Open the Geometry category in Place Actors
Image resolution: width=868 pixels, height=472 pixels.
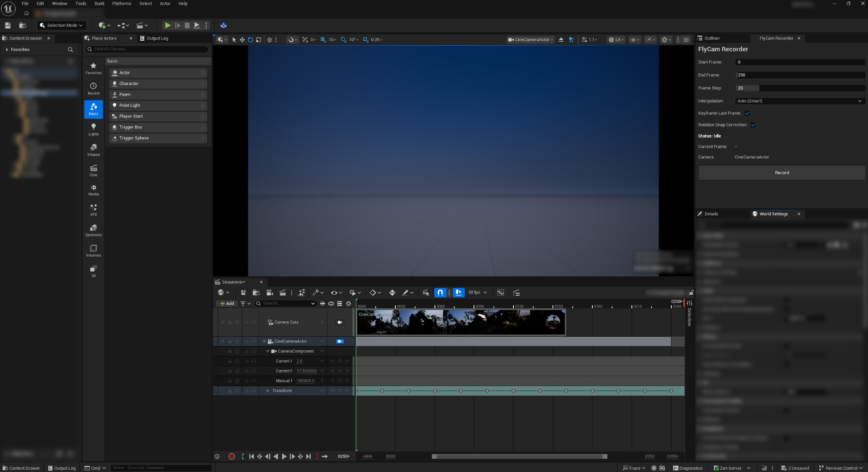coord(93,230)
